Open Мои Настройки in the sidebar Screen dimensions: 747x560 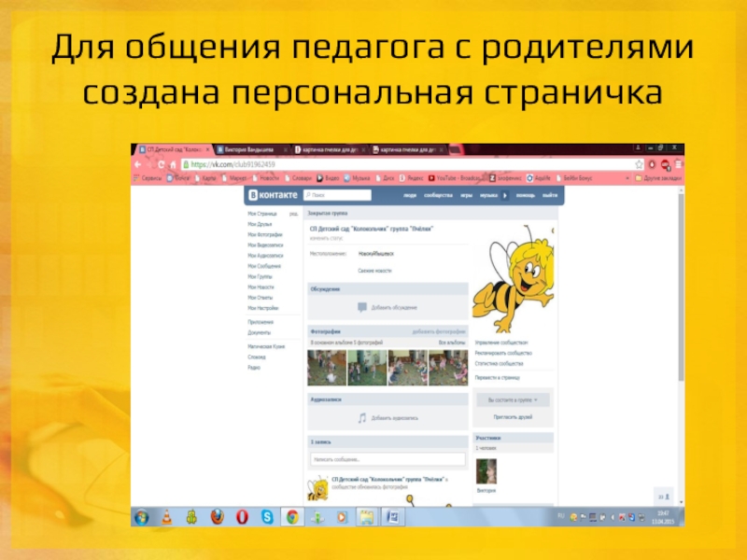(263, 308)
